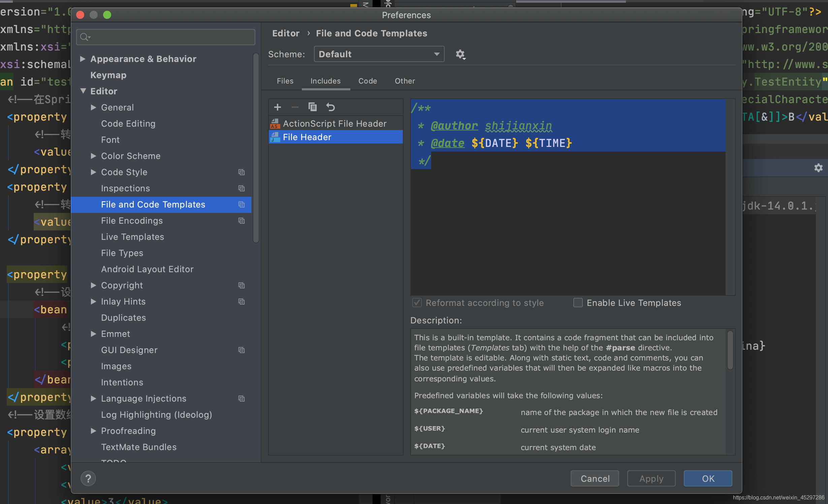Expand the Language Injections node
Image resolution: width=828 pixels, height=504 pixels.
[x=94, y=399]
